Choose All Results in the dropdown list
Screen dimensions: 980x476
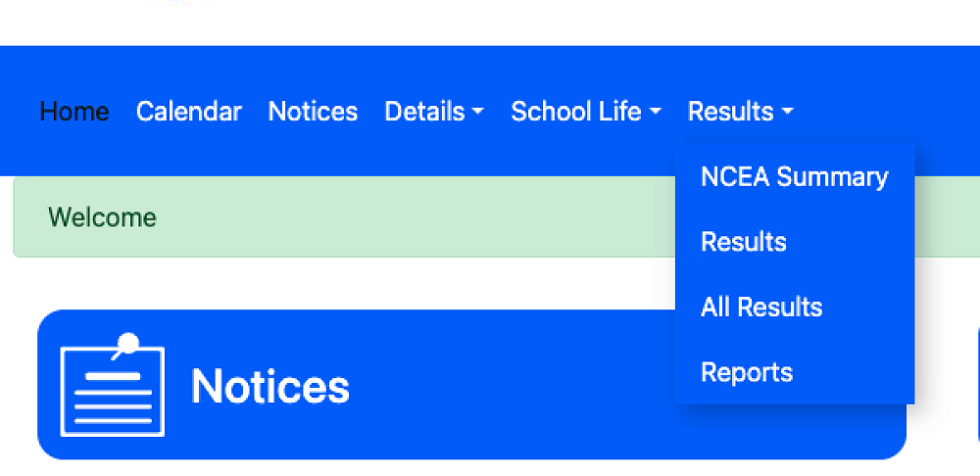coord(761,308)
